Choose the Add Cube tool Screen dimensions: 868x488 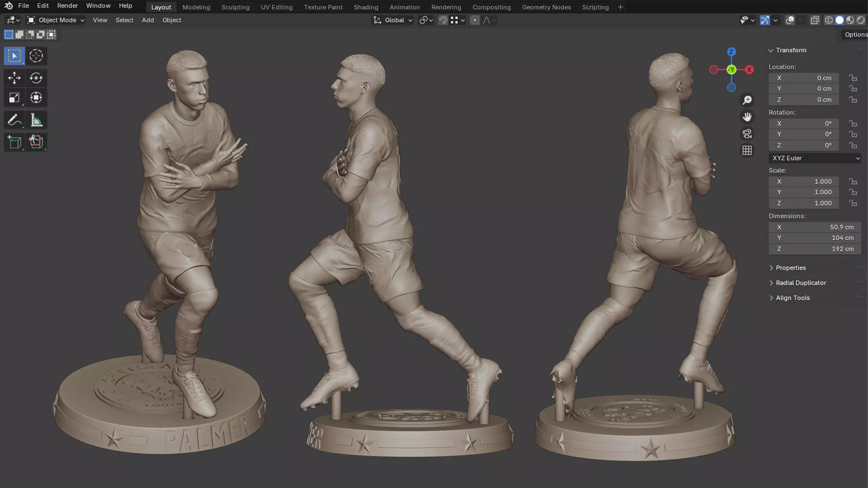point(14,142)
